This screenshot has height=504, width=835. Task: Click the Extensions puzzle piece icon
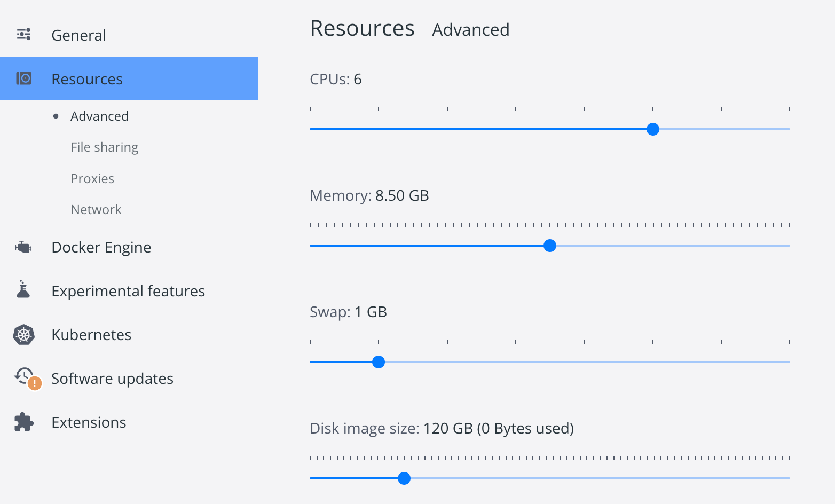23,422
